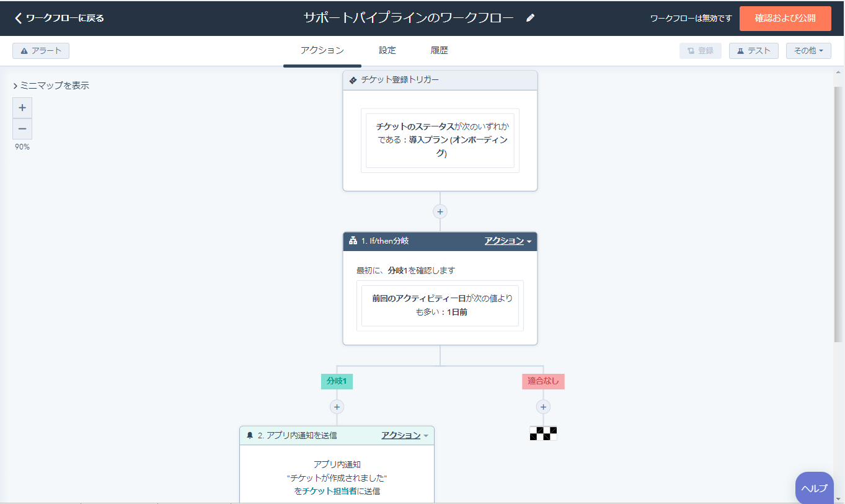Add action under 分岐1 branch

coord(337,407)
